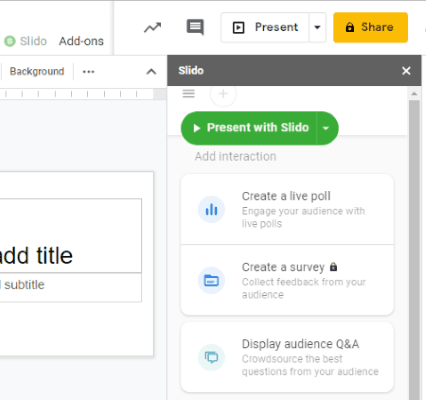The width and height of the screenshot is (426, 400).
Task: Collapse the toolbar with the up chevron
Action: pyautogui.click(x=151, y=72)
